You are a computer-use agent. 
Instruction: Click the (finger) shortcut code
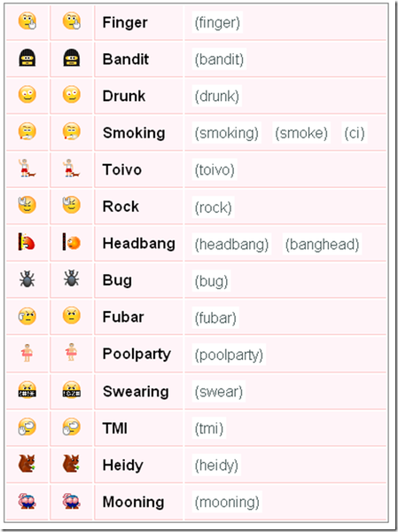[x=217, y=23]
